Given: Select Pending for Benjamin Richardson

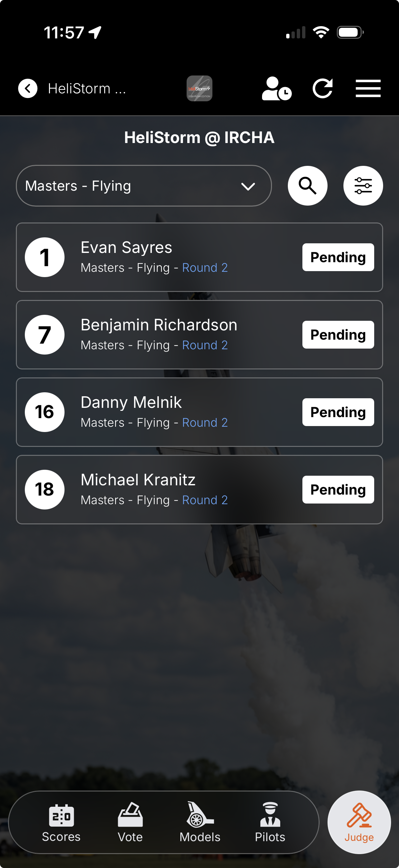Looking at the screenshot, I should (x=338, y=335).
